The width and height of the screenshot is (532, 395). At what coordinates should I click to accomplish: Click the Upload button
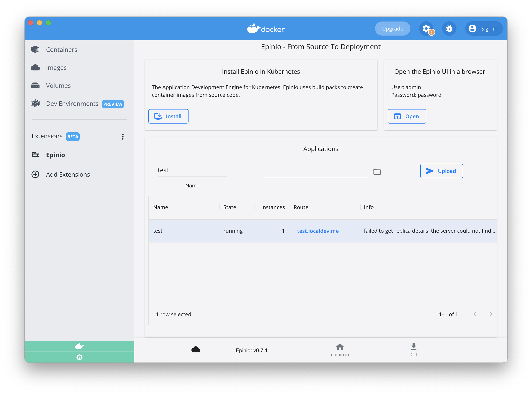click(441, 171)
